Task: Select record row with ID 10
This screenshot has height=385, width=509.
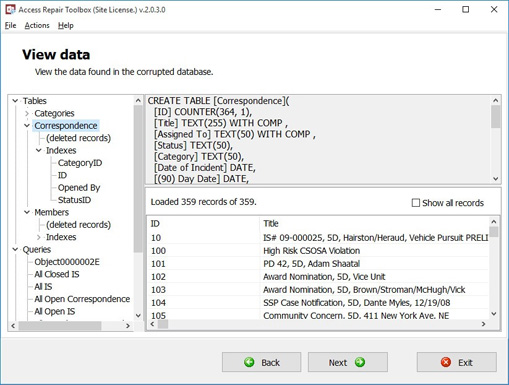Action: pos(318,238)
